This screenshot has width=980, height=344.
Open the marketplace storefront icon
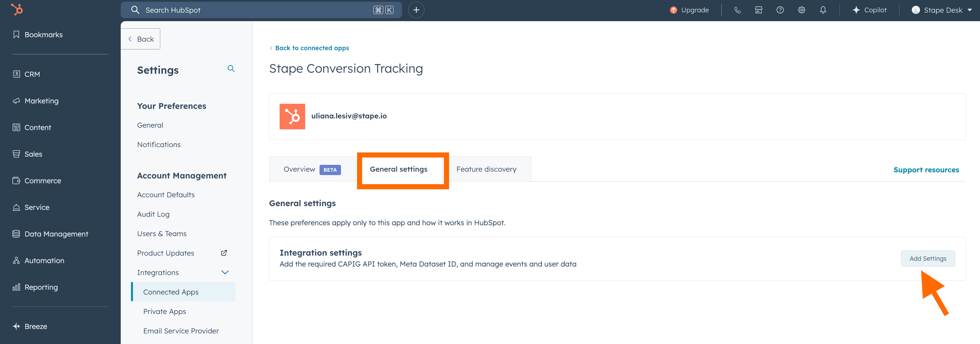(x=759, y=10)
